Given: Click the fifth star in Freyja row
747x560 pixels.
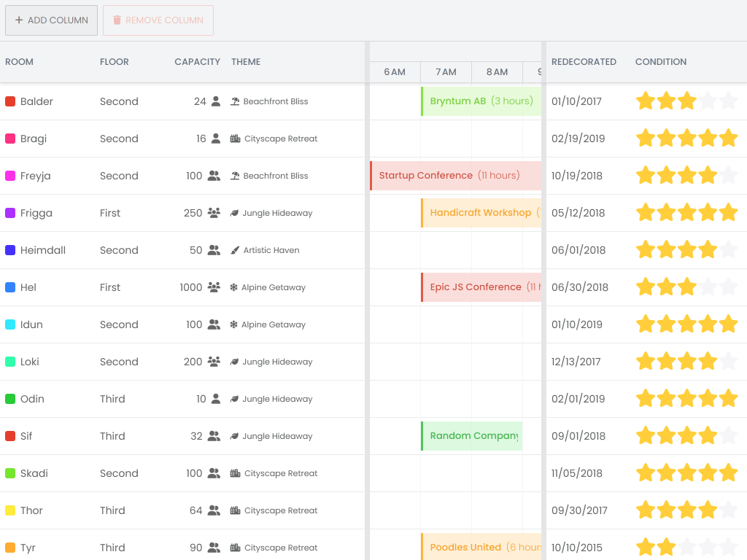Looking at the screenshot, I should point(729,175).
